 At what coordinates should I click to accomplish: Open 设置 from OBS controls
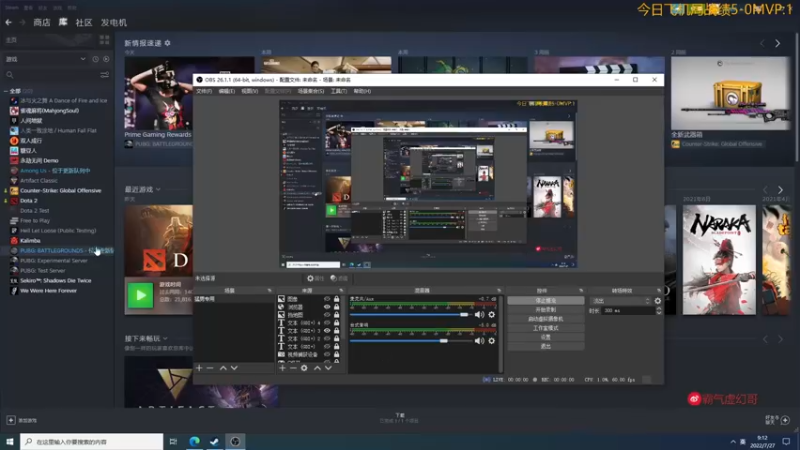point(546,337)
